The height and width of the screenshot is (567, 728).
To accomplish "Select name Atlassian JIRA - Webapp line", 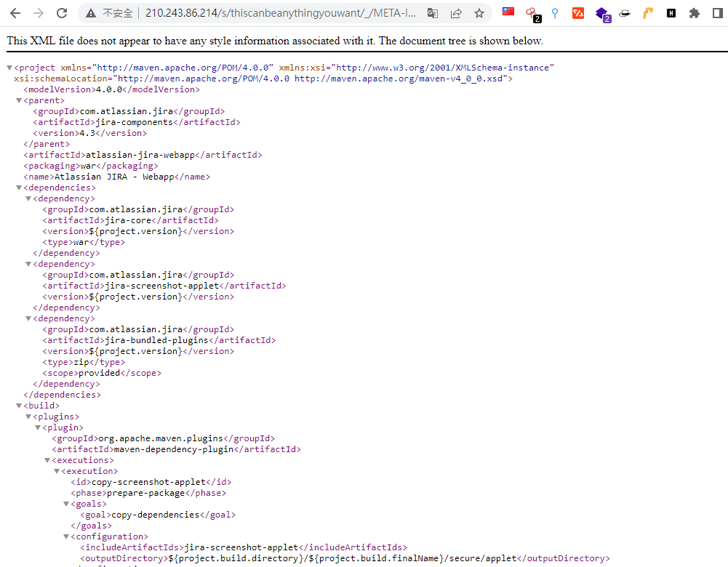I will 116,177.
